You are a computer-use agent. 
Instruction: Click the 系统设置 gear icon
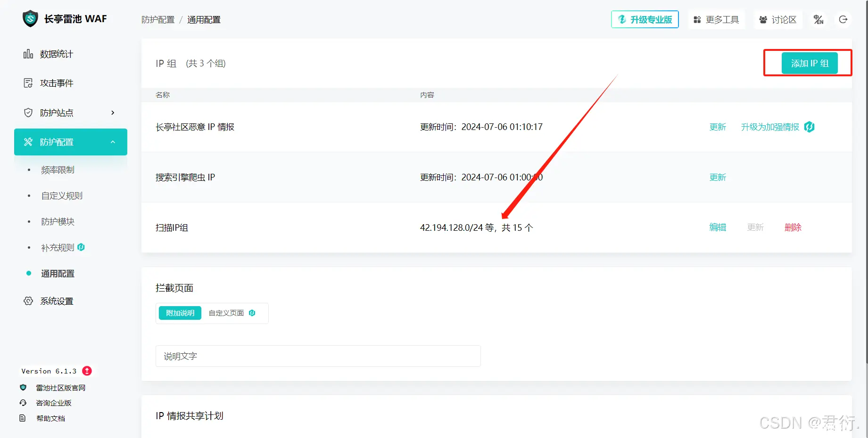click(x=28, y=301)
